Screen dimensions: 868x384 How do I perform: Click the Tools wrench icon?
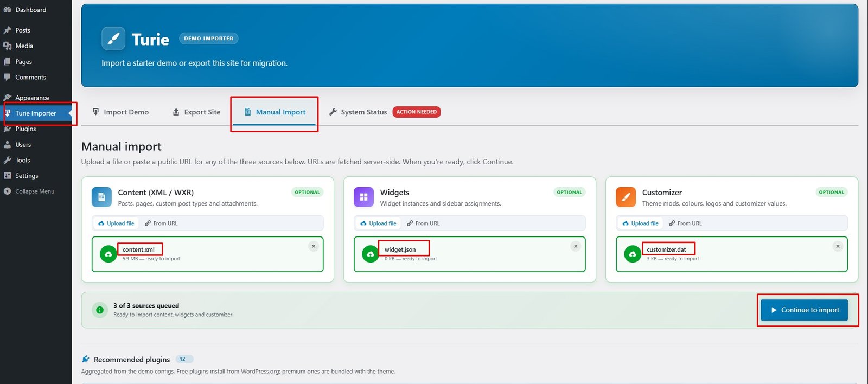[7, 161]
